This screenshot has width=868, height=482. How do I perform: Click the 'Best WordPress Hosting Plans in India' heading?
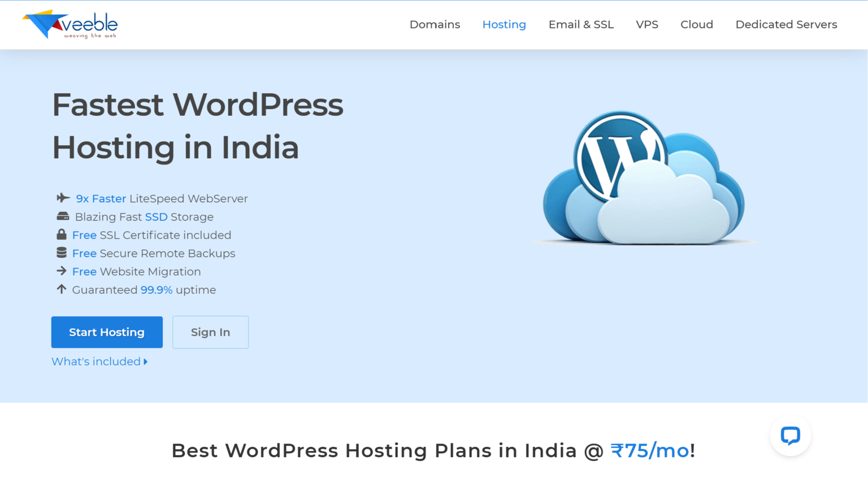click(433, 450)
